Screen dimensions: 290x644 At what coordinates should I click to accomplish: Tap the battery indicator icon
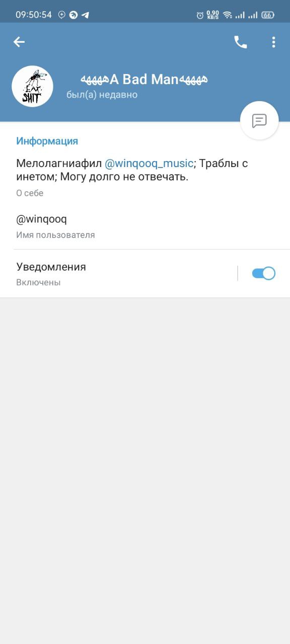coord(268,15)
